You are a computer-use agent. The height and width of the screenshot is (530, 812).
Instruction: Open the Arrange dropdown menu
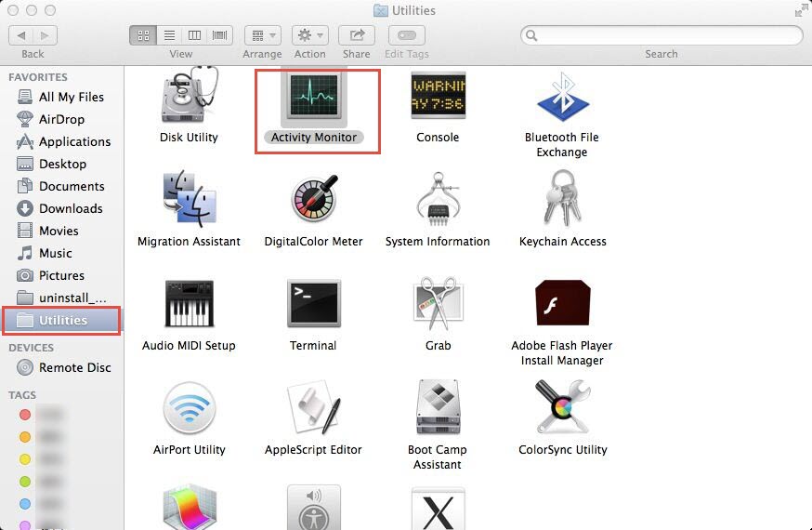262,35
